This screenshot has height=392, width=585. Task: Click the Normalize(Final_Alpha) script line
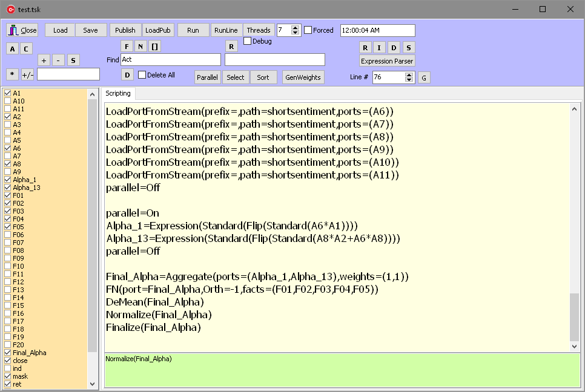[x=159, y=315]
